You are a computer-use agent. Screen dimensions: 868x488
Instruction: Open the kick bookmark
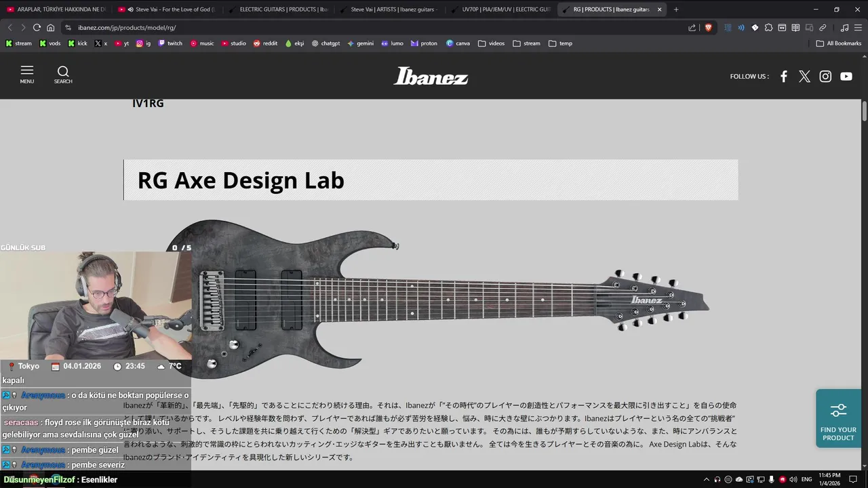78,43
